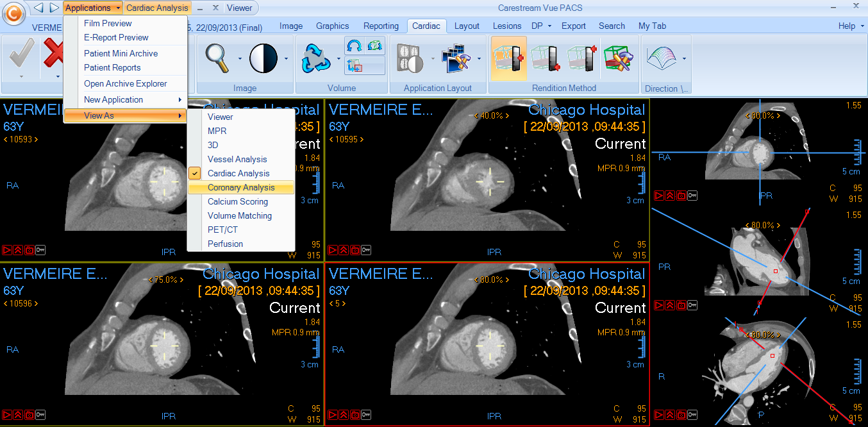Click the camera icon in the 80.0% bottom-middle panel
Viewport: 868px width, 427px height.
pos(355,415)
